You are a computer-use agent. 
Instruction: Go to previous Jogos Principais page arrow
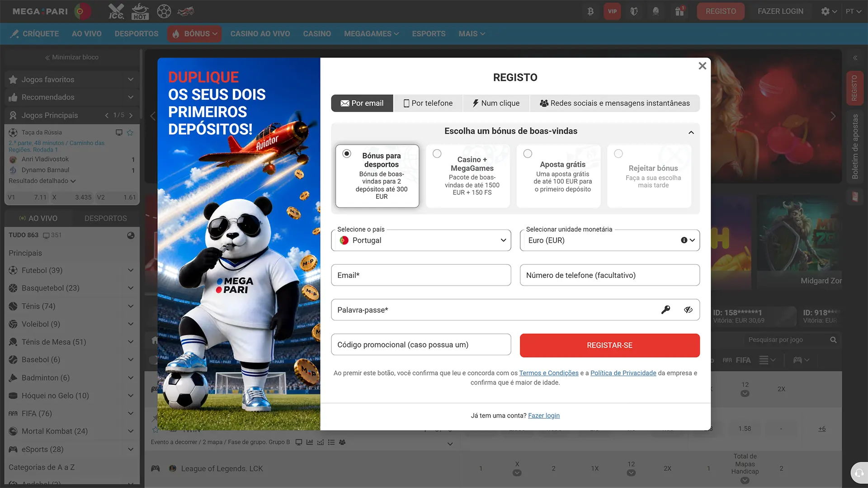coord(107,115)
